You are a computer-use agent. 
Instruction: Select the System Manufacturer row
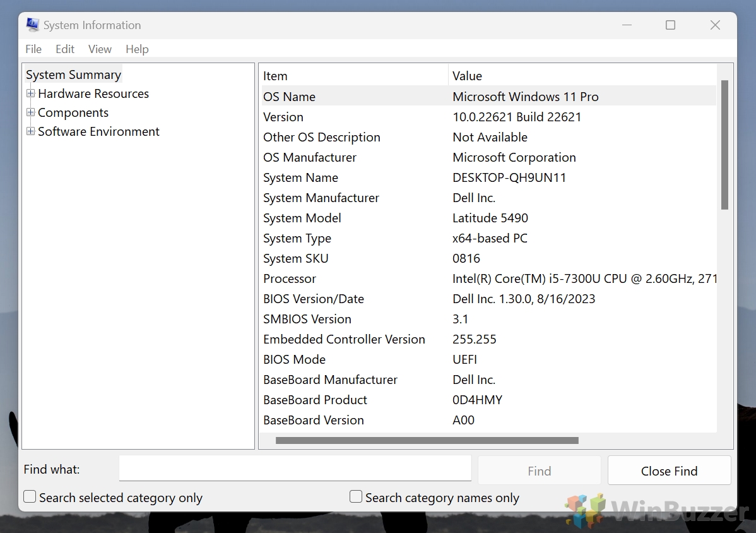[489, 198]
